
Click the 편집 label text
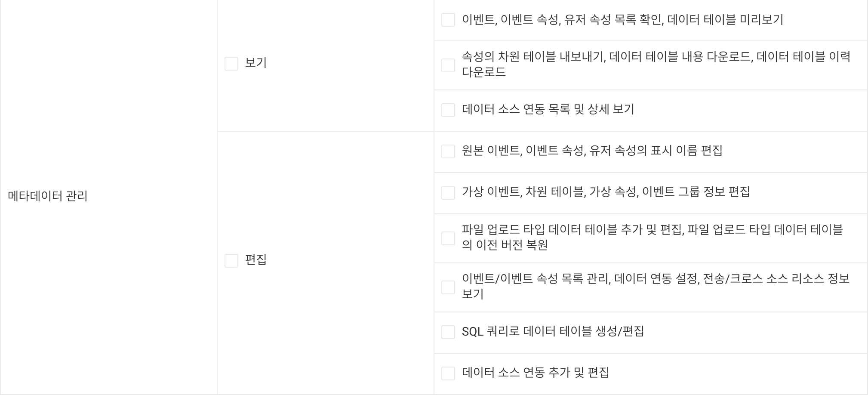tap(256, 260)
